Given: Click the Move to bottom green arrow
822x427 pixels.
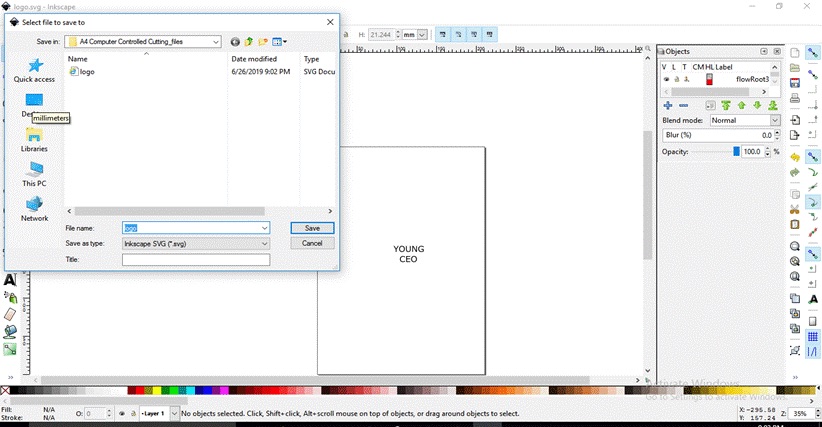Looking at the screenshot, I should tap(773, 105).
